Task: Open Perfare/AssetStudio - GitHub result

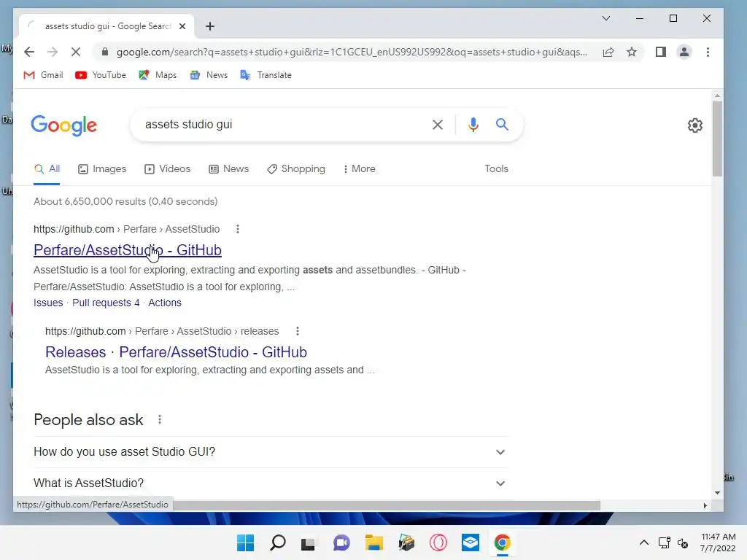Action: coord(127,250)
